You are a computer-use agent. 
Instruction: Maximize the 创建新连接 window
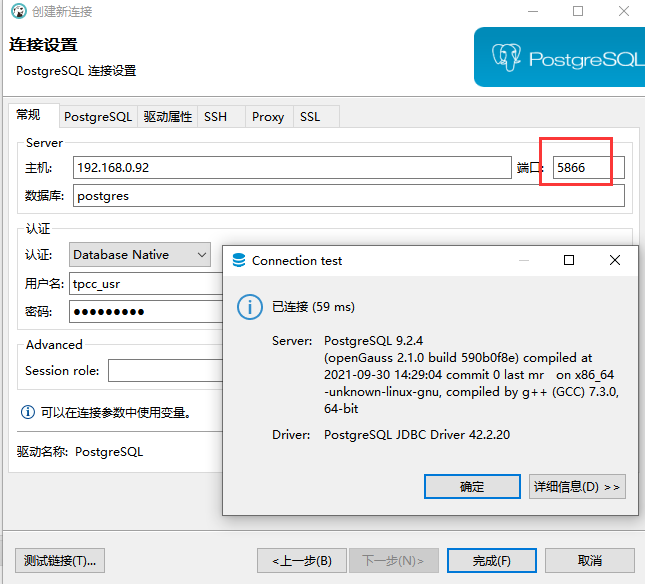coord(578,11)
